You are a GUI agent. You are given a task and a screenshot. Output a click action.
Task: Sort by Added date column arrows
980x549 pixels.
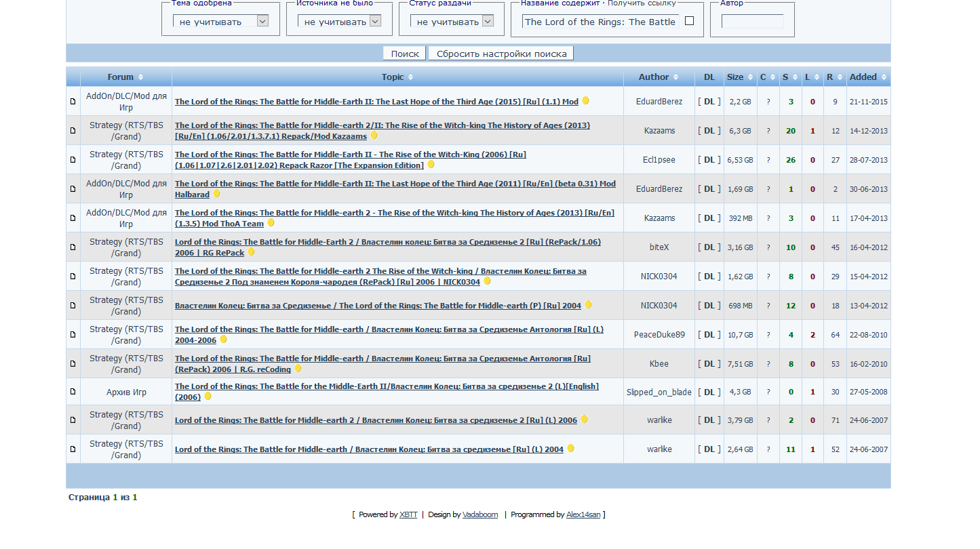point(884,77)
